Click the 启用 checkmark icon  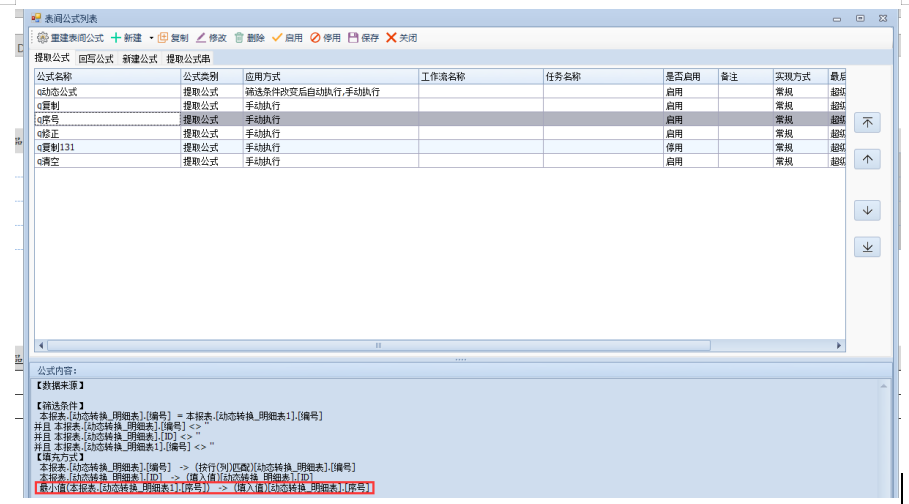[277, 38]
